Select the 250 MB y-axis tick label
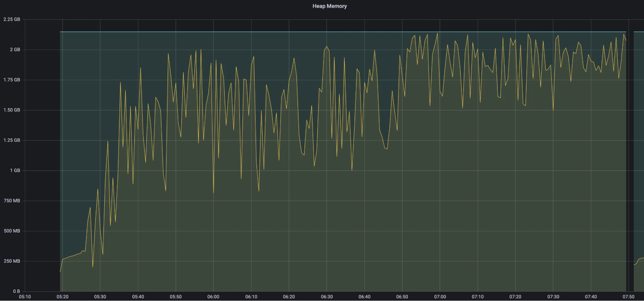The width and height of the screenshot is (644, 301). [12, 261]
